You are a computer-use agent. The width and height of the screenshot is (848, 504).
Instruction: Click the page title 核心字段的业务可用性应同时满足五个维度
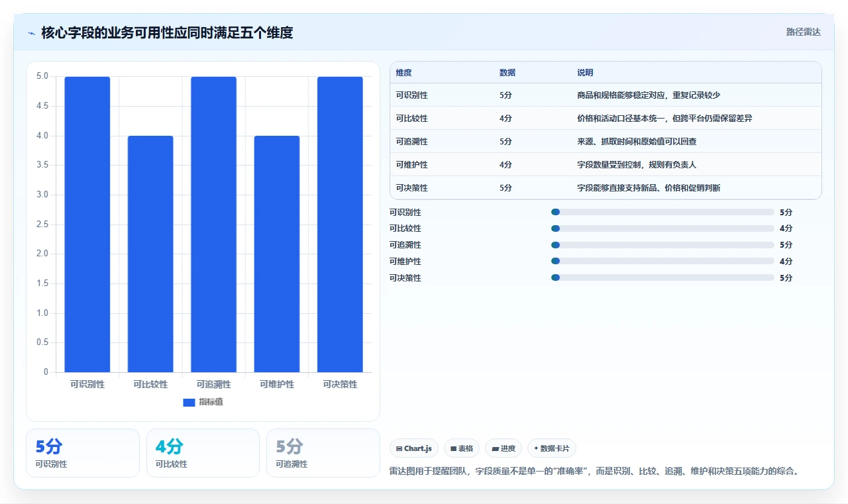click(167, 32)
